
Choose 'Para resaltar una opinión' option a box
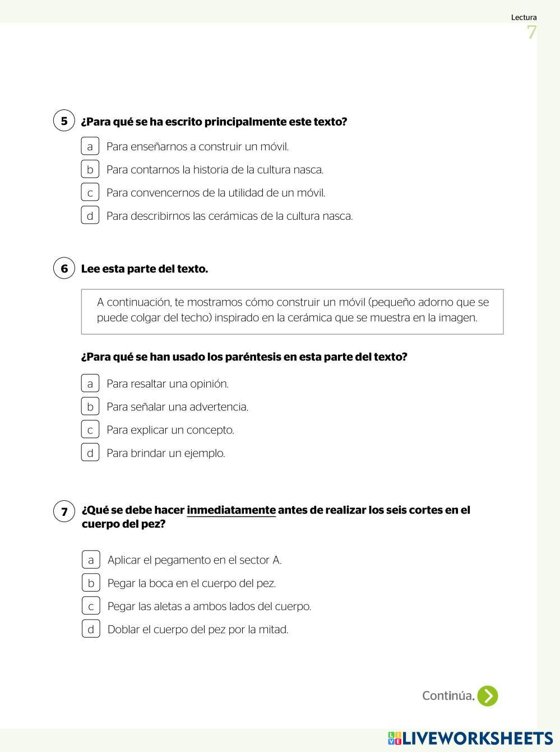click(x=90, y=384)
